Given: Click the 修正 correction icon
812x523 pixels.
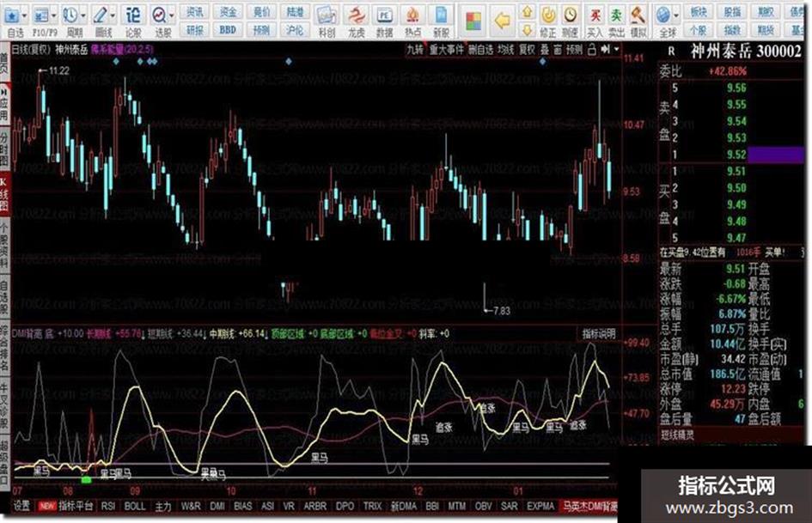Looking at the screenshot, I should [x=548, y=15].
